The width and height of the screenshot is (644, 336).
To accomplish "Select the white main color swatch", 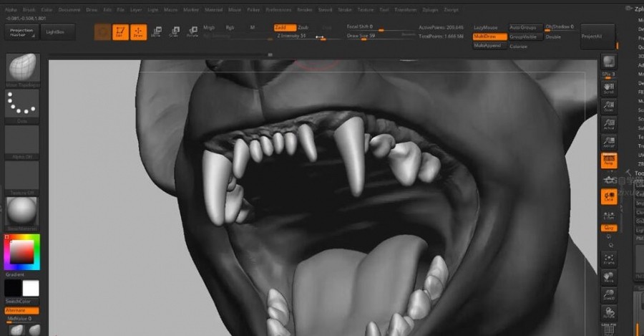I will [x=31, y=288].
